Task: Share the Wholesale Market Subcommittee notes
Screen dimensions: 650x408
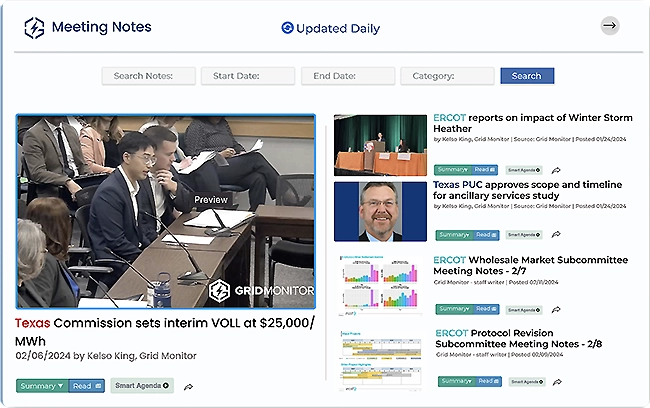Action: 556,310
